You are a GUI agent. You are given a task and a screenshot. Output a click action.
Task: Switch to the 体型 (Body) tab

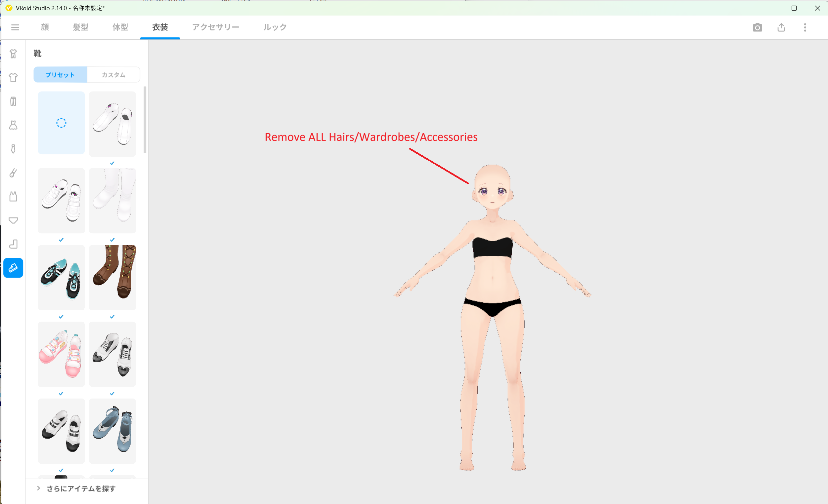tap(120, 27)
